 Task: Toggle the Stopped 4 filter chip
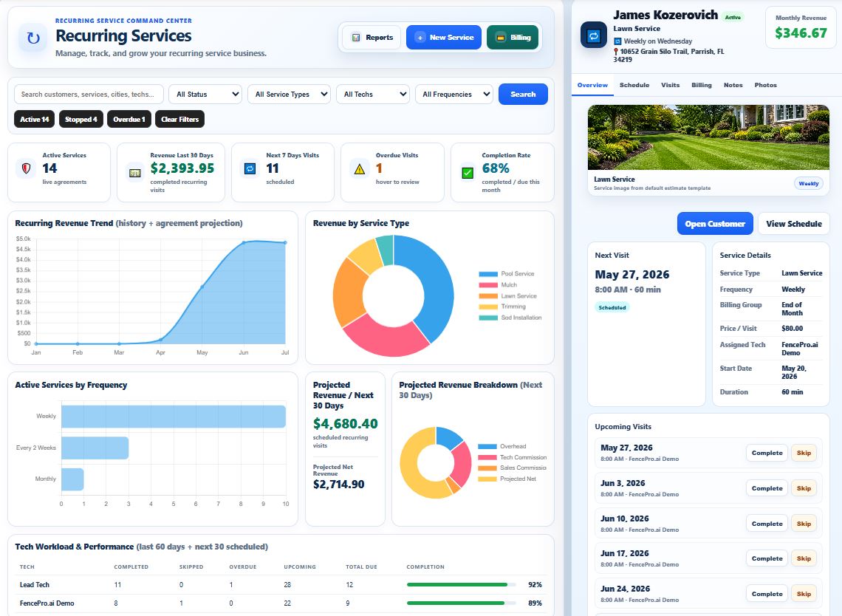click(x=81, y=119)
